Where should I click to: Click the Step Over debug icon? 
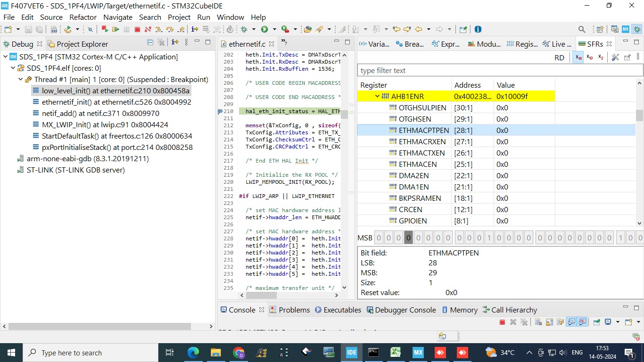coord(170,29)
